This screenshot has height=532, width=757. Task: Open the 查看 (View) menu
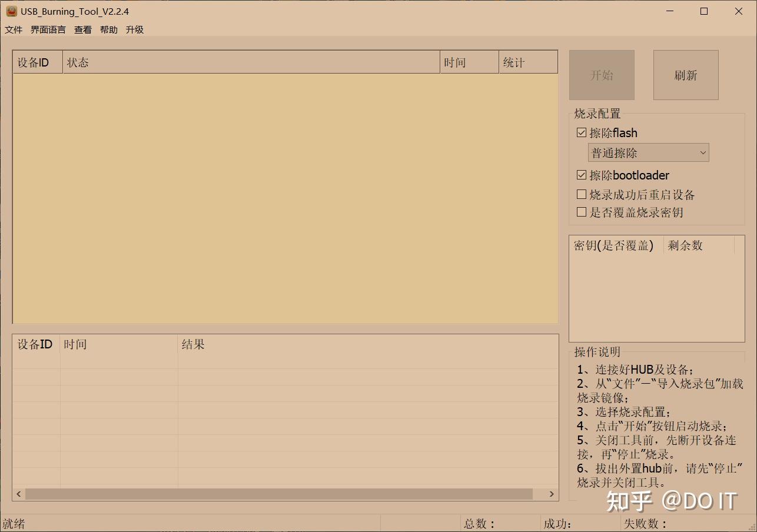82,29
